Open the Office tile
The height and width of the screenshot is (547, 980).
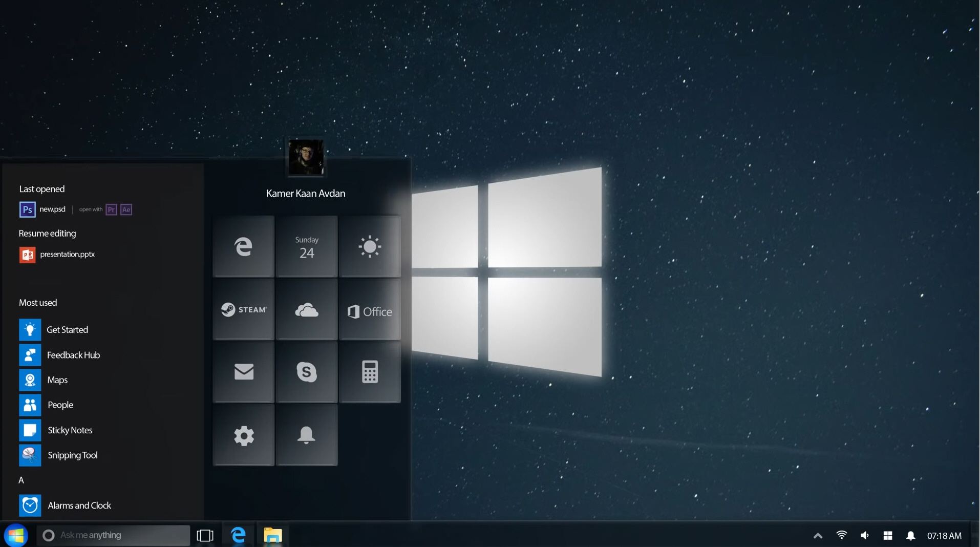[x=370, y=309]
